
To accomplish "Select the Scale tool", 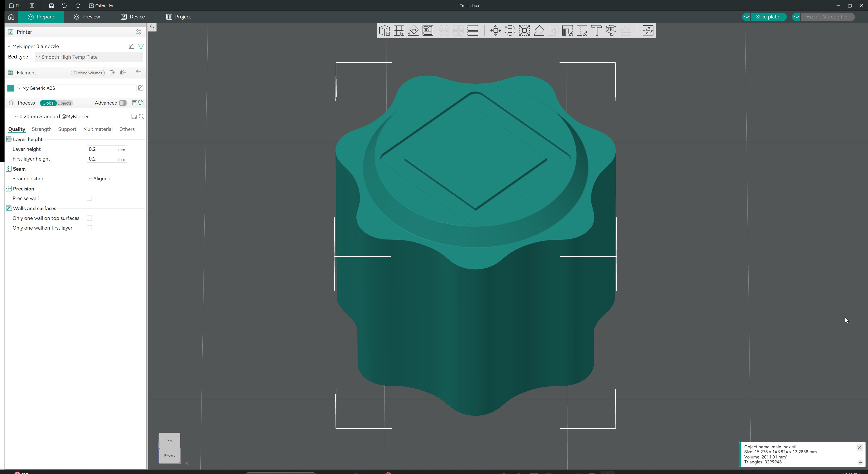I will [524, 31].
